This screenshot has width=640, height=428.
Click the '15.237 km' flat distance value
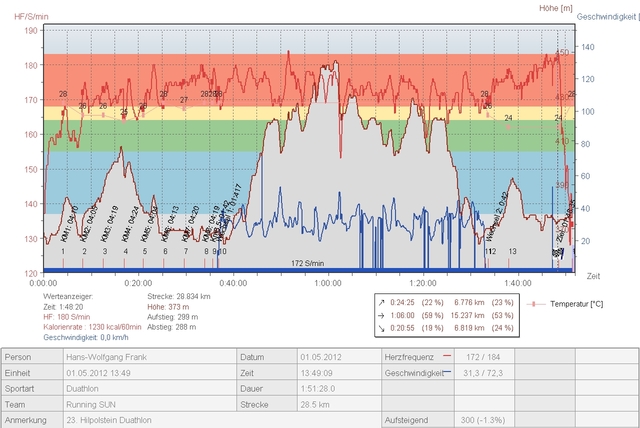point(467,315)
